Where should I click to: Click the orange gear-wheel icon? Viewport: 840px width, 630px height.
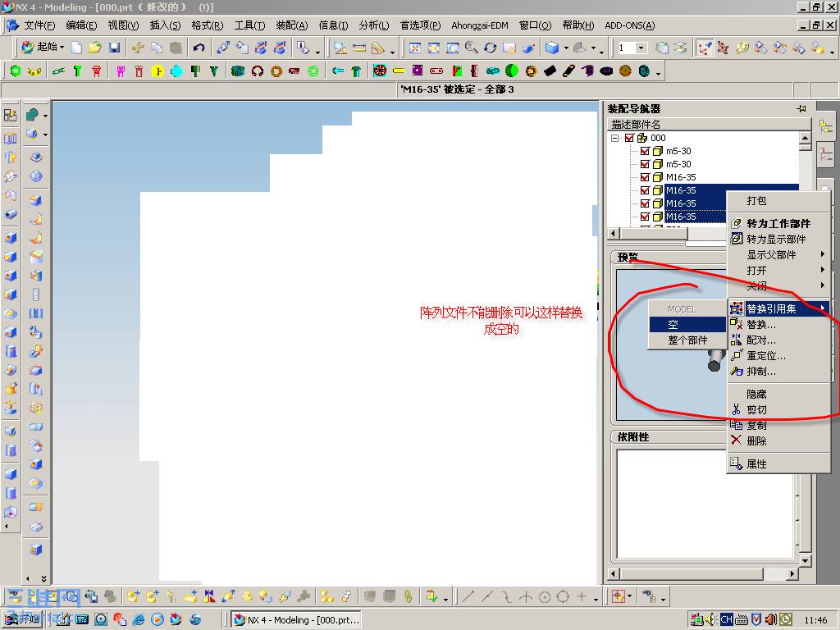(x=625, y=71)
